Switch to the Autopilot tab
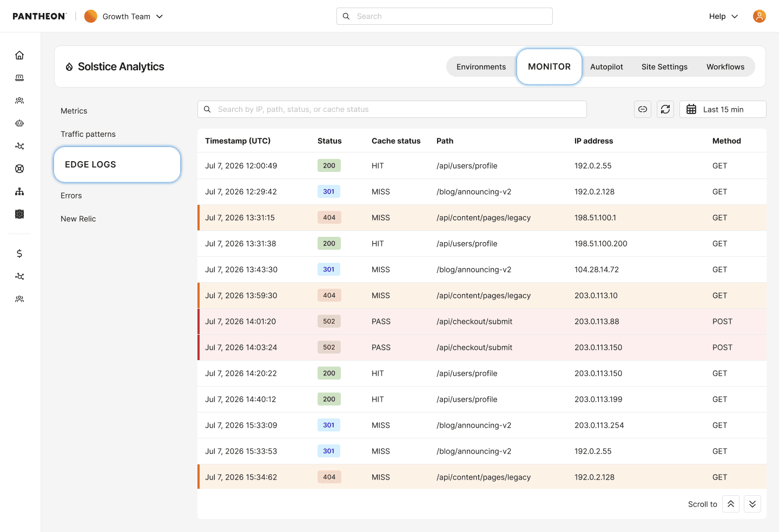Screen dimensions: 779x532 [x=606, y=66]
